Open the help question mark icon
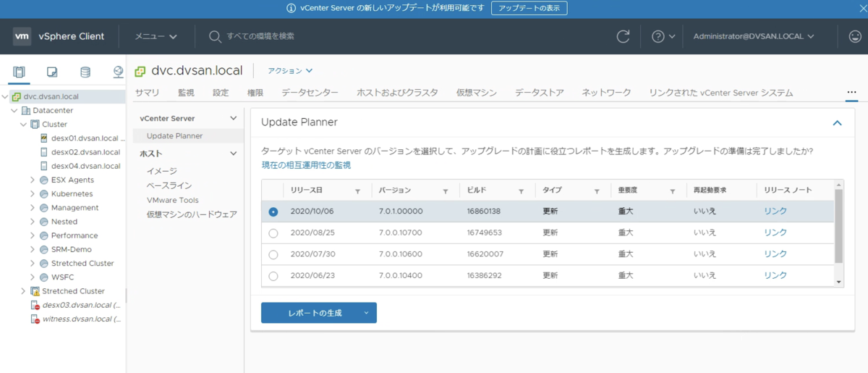 [x=658, y=36]
